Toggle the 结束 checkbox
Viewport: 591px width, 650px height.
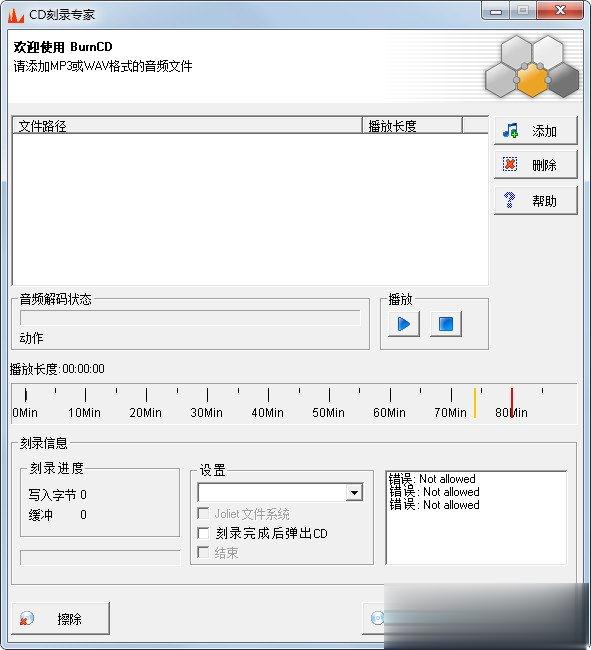click(x=203, y=552)
